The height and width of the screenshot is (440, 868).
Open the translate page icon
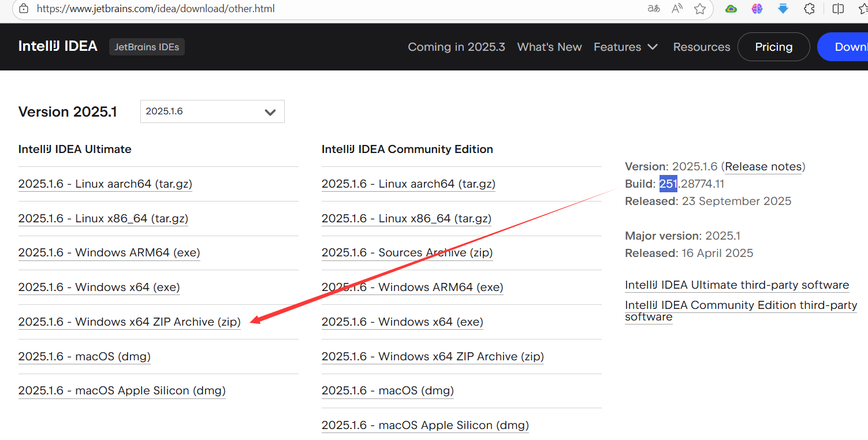(654, 9)
